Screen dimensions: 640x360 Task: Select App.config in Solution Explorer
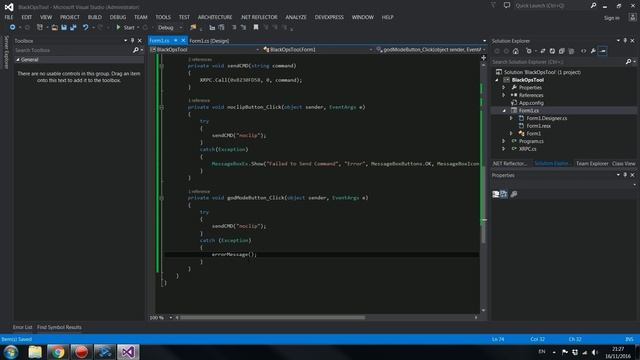tap(531, 103)
